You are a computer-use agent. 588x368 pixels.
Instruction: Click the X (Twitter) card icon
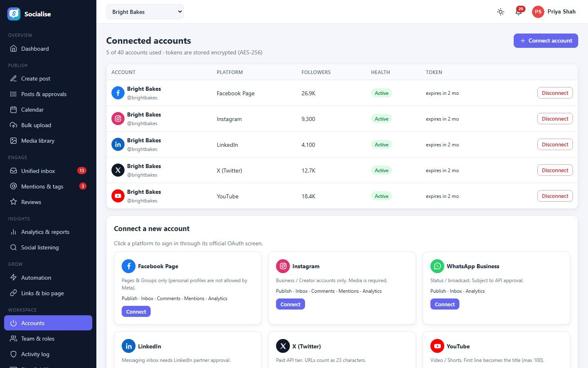[x=283, y=346]
